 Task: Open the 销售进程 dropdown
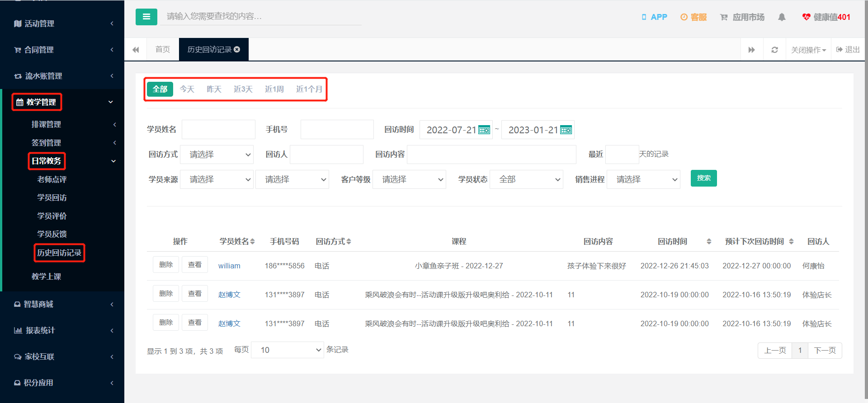(x=643, y=179)
